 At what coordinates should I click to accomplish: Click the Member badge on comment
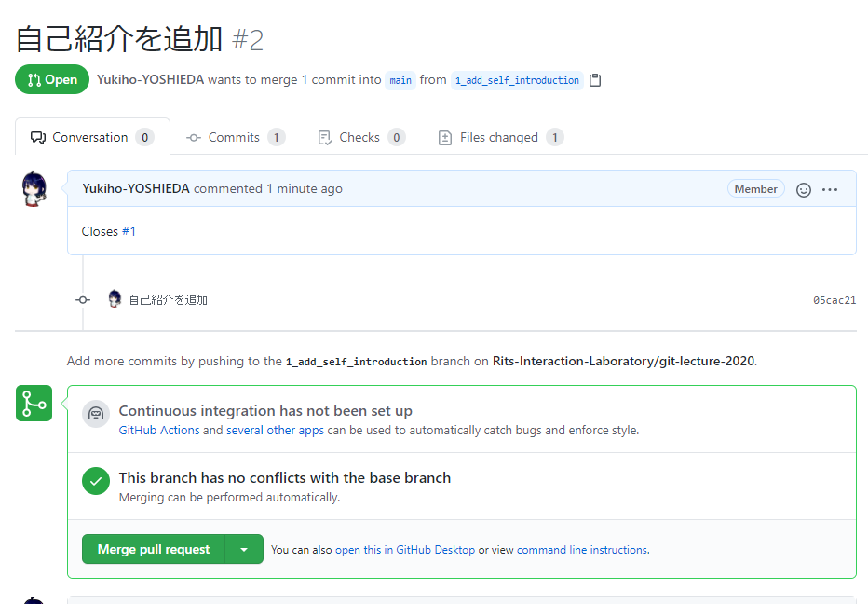pyautogui.click(x=755, y=189)
